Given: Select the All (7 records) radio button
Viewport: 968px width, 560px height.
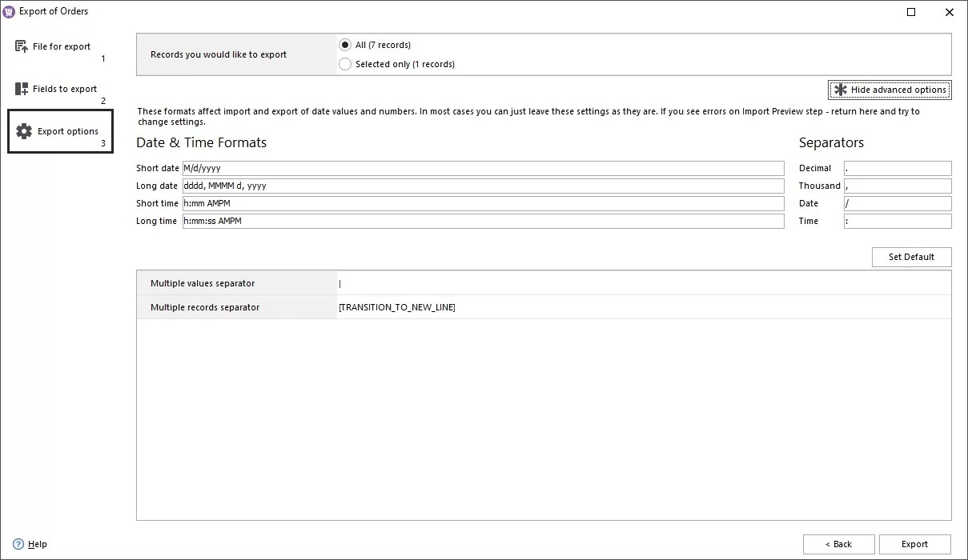Looking at the screenshot, I should coord(345,45).
